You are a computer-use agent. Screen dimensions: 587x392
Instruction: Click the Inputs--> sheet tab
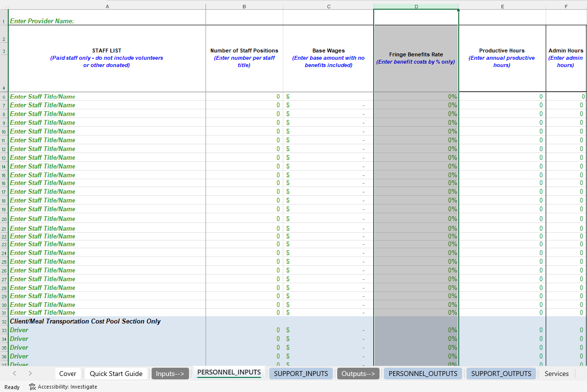[170, 374]
